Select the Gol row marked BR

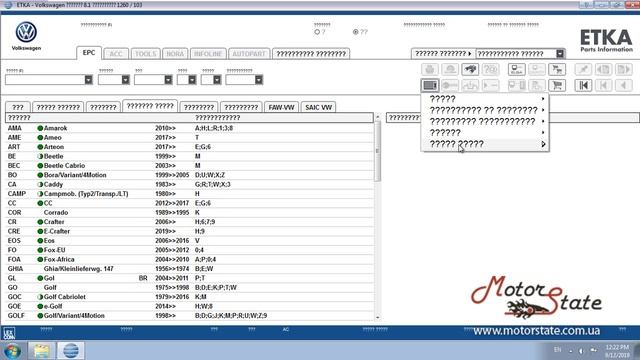[x=189, y=278]
